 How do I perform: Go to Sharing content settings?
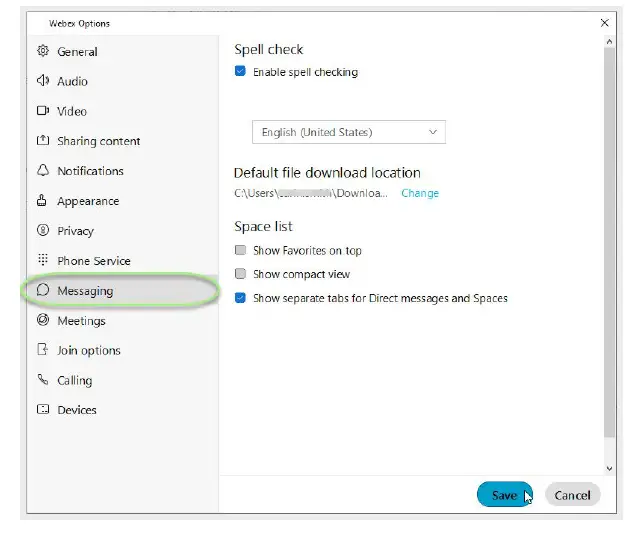point(99,141)
